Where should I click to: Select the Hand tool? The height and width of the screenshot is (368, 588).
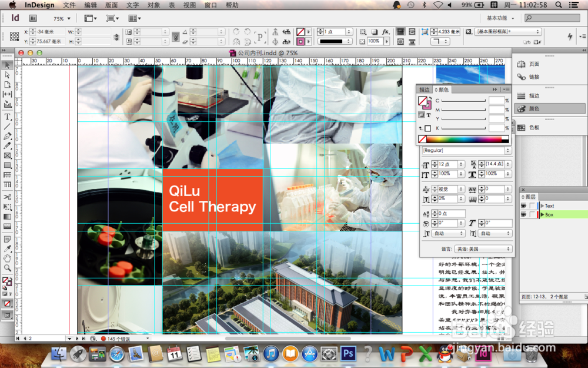click(7, 258)
